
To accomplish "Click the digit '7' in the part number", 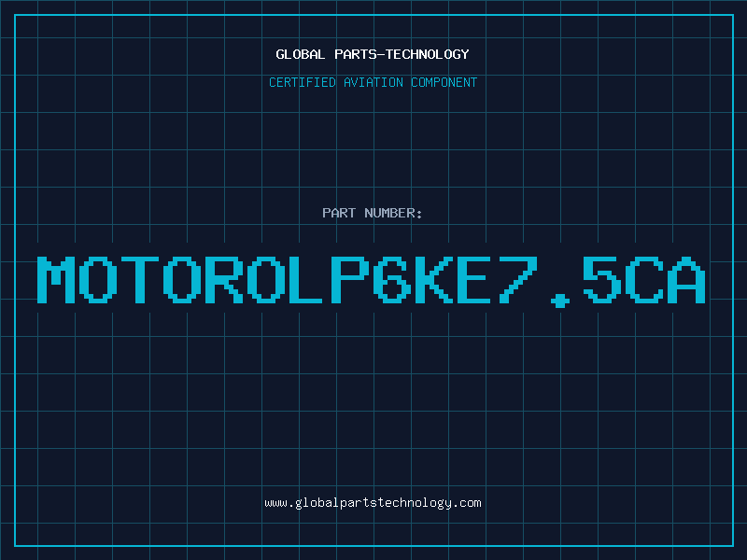I will (518, 280).
